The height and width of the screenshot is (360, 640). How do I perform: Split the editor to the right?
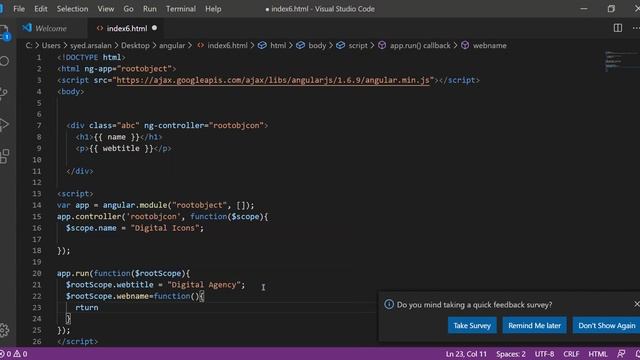618,28
